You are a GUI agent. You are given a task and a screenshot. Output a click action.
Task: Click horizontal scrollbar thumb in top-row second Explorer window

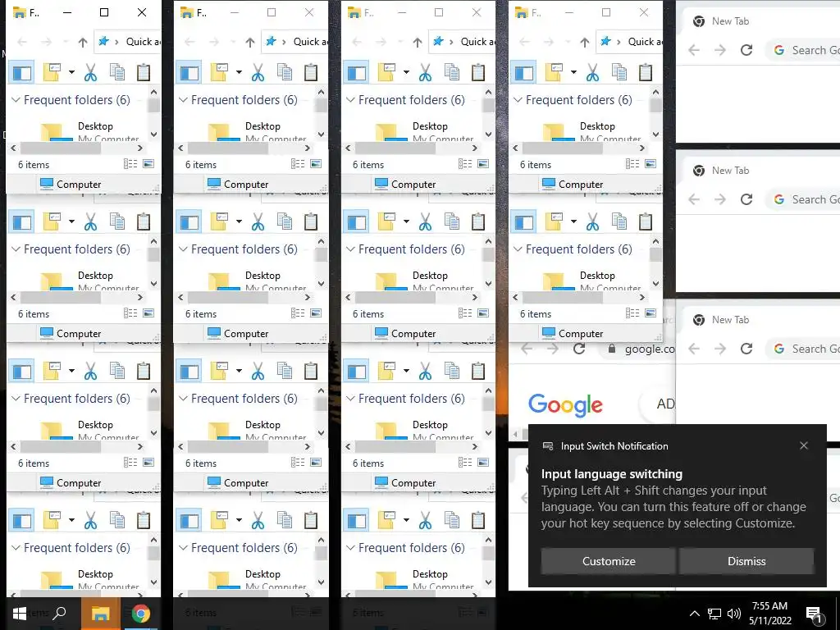pyautogui.click(x=228, y=148)
